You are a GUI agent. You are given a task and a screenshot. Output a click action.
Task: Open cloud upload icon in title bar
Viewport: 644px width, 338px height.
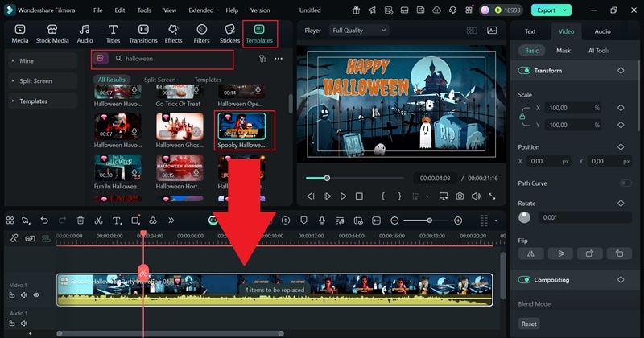coord(436,10)
